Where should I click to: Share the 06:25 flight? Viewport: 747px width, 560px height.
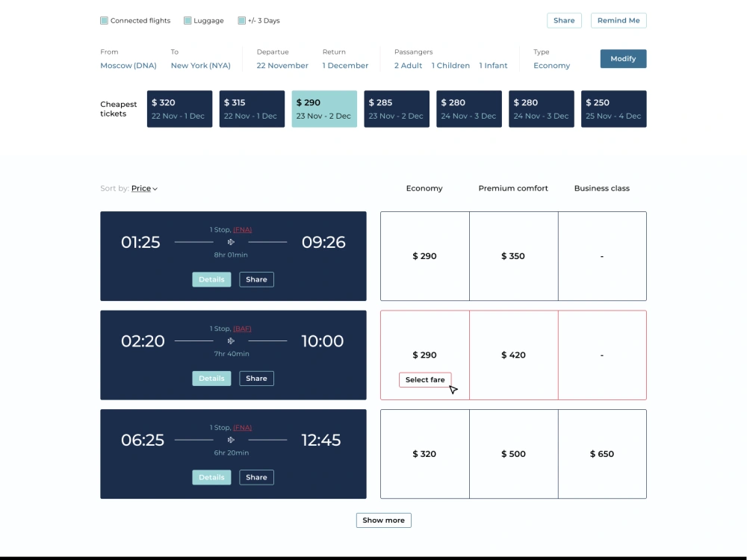[256, 478]
